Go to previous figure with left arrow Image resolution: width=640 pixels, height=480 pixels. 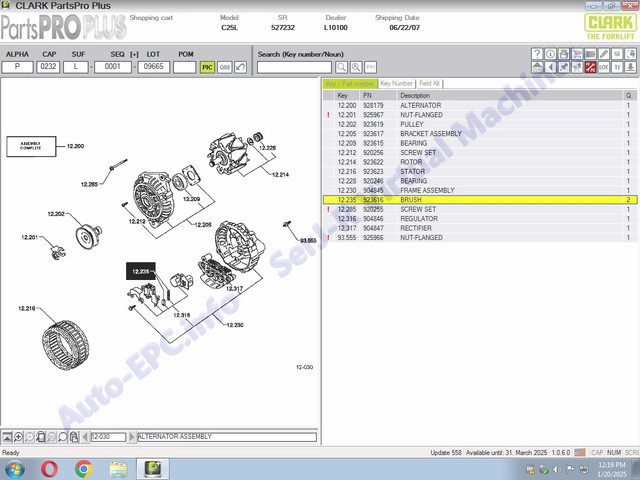point(85,437)
